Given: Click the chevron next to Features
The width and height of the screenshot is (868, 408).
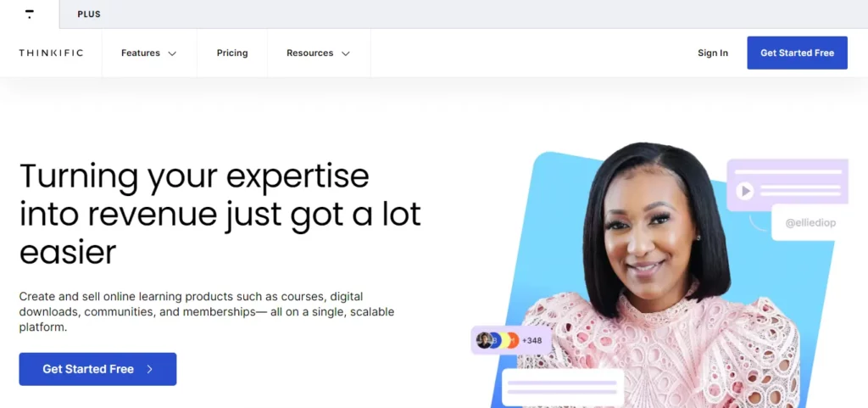Looking at the screenshot, I should [172, 53].
